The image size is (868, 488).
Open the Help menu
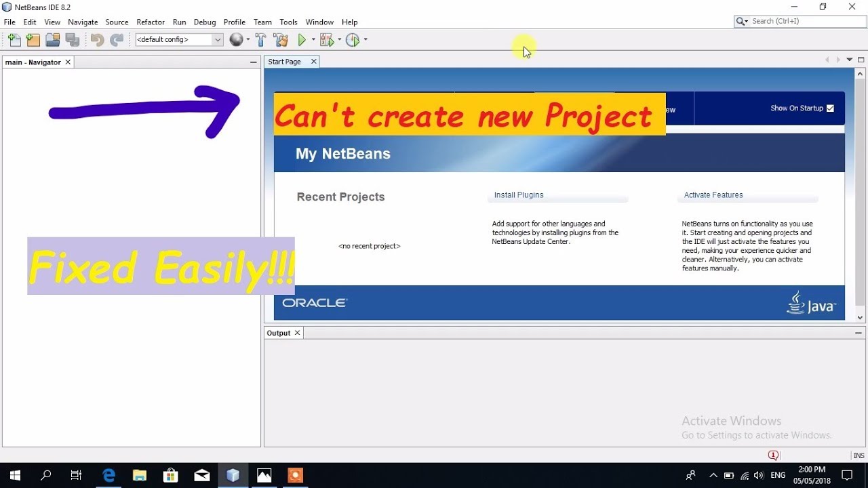(349, 22)
